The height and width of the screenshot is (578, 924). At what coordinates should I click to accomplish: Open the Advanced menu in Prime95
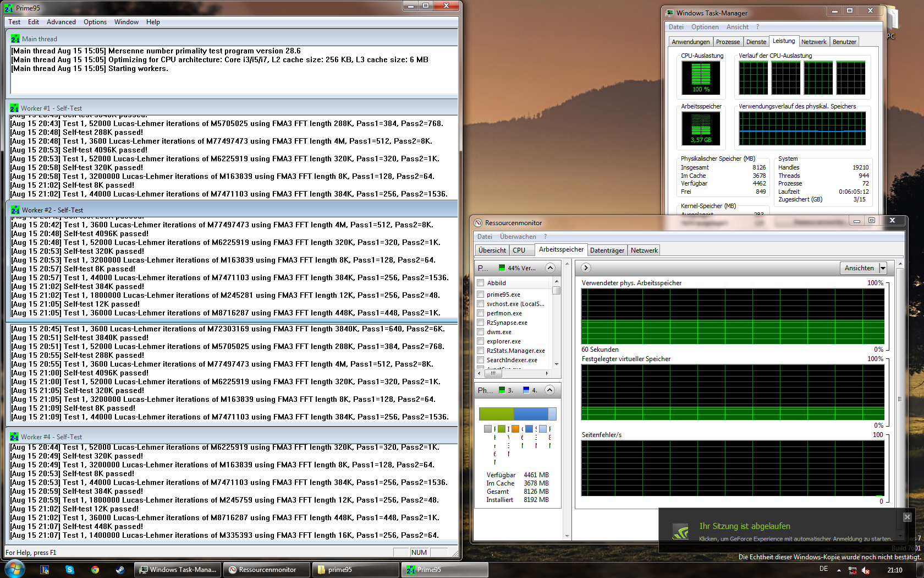(61, 22)
